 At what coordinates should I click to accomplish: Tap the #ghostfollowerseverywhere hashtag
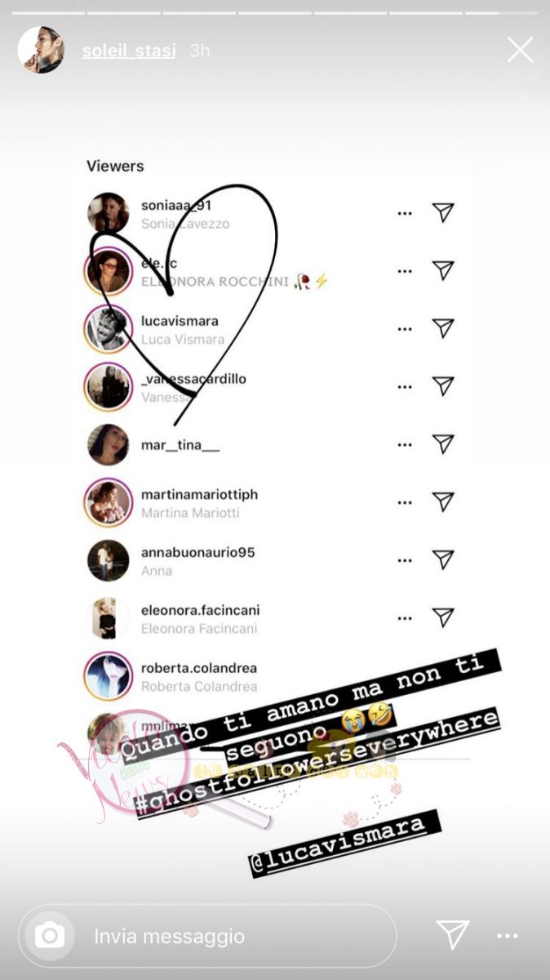click(317, 753)
